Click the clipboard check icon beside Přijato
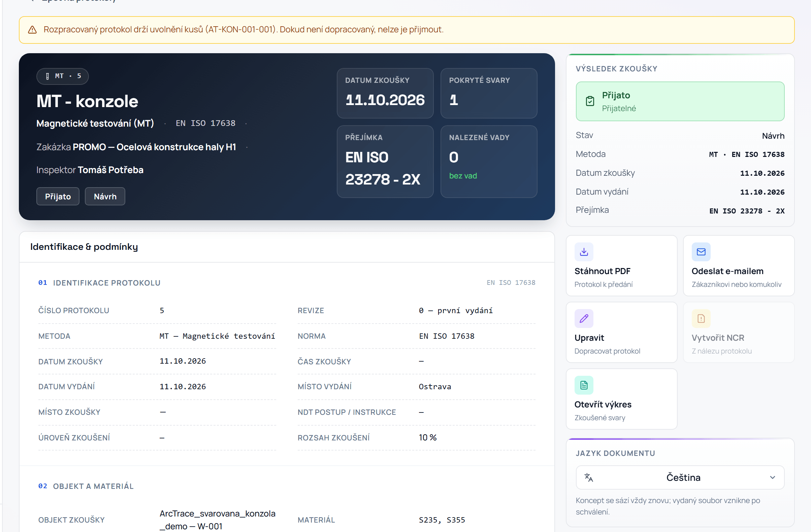Viewport: 811px width, 532px height. coord(590,101)
